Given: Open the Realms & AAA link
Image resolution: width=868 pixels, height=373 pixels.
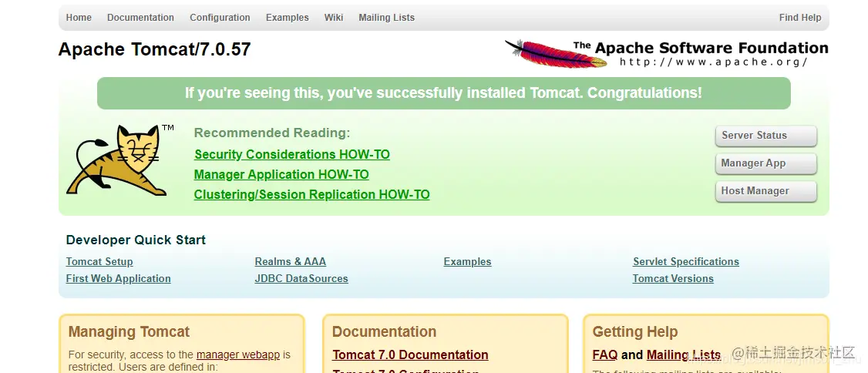Looking at the screenshot, I should (290, 262).
